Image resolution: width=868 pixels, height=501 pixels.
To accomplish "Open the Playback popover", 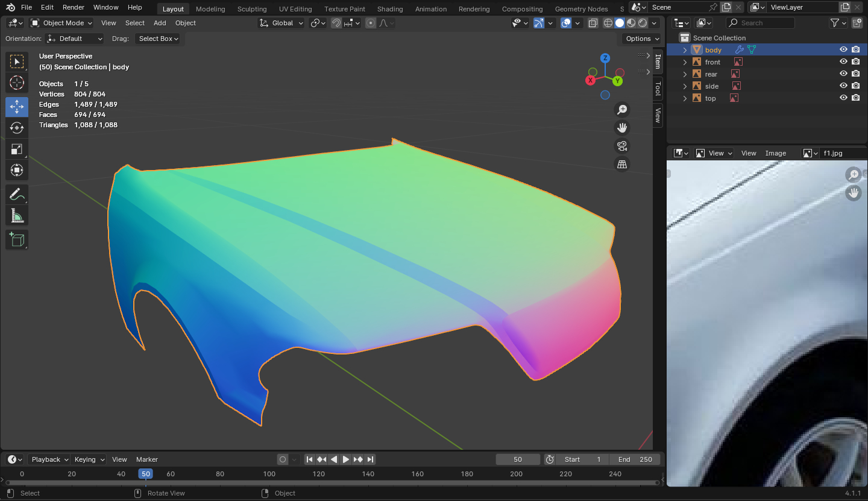I will tap(49, 459).
